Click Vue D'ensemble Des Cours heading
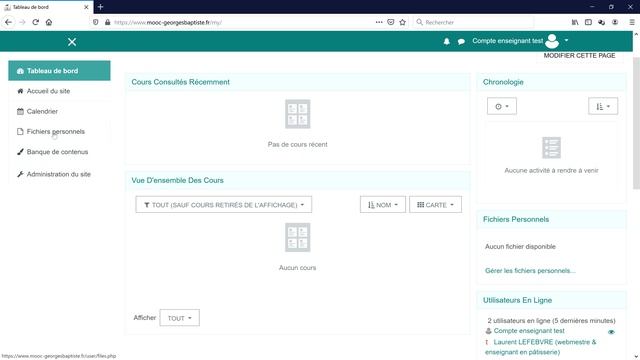 (178, 180)
